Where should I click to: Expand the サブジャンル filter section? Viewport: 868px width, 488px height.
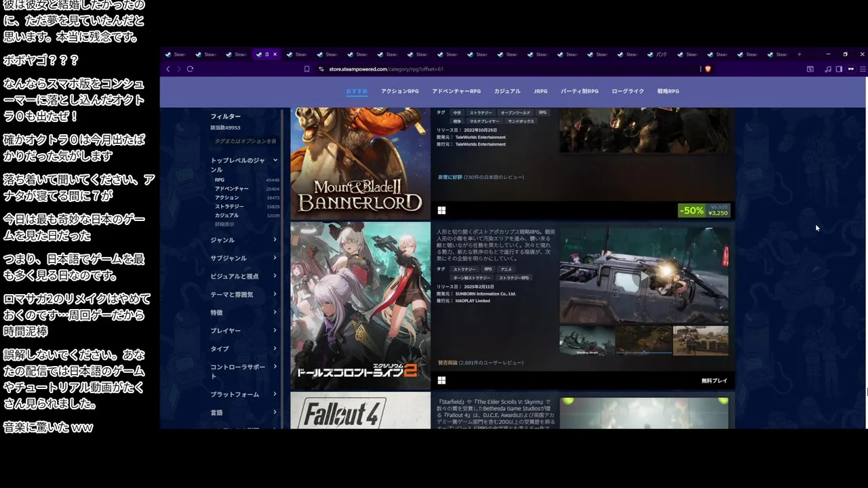[245, 258]
